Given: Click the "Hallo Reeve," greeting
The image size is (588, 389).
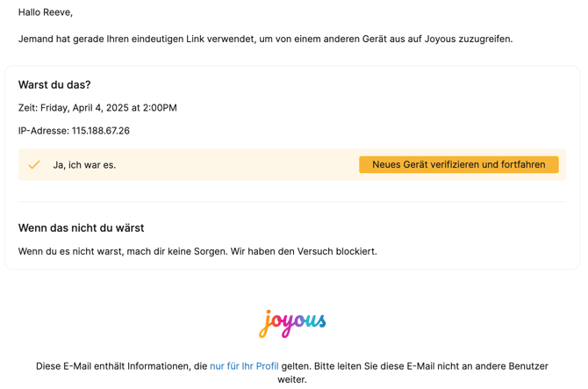Looking at the screenshot, I should tap(46, 12).
